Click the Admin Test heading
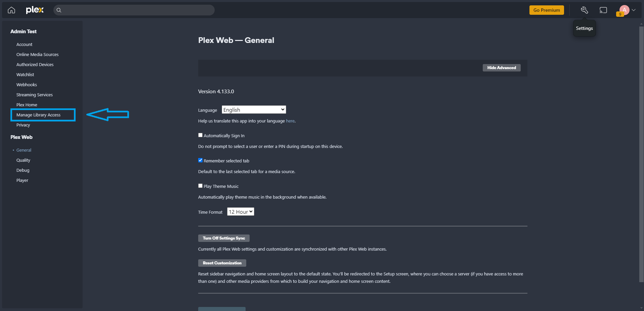 pos(24,32)
